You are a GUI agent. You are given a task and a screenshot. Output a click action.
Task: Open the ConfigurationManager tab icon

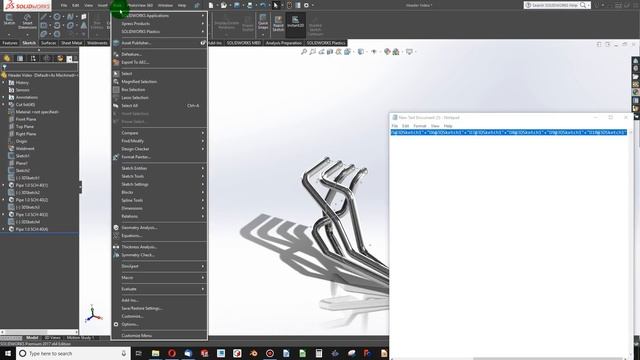[x=33, y=58]
